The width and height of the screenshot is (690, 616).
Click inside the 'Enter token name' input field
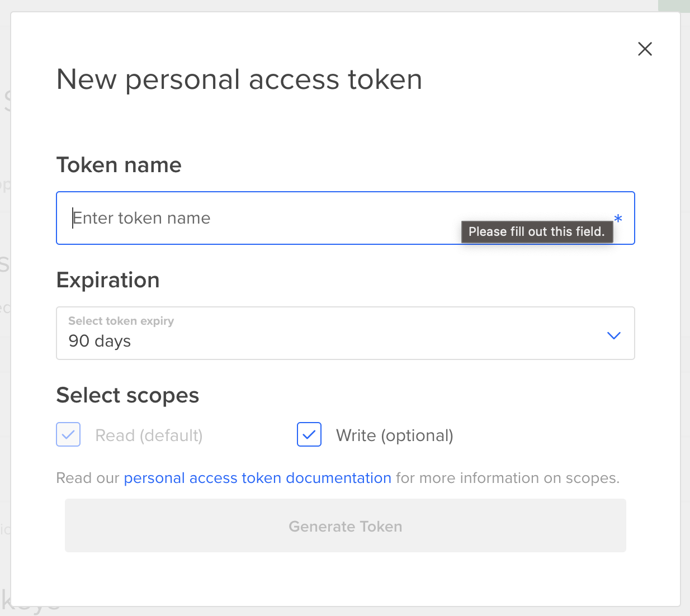[224, 218]
